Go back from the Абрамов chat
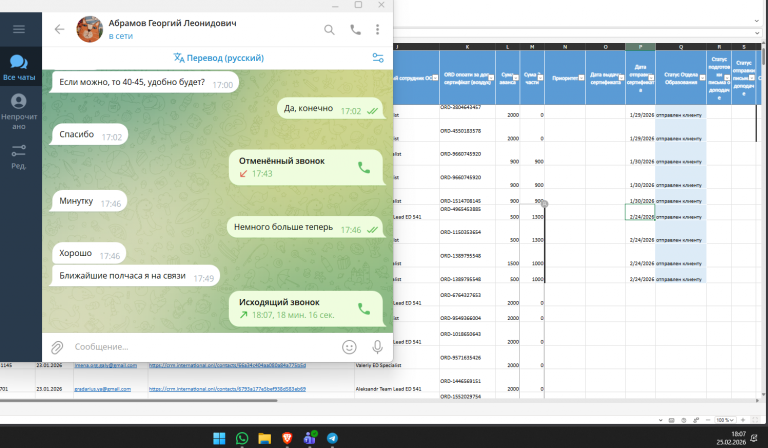Viewport: 768px width, 448px height. click(59, 29)
